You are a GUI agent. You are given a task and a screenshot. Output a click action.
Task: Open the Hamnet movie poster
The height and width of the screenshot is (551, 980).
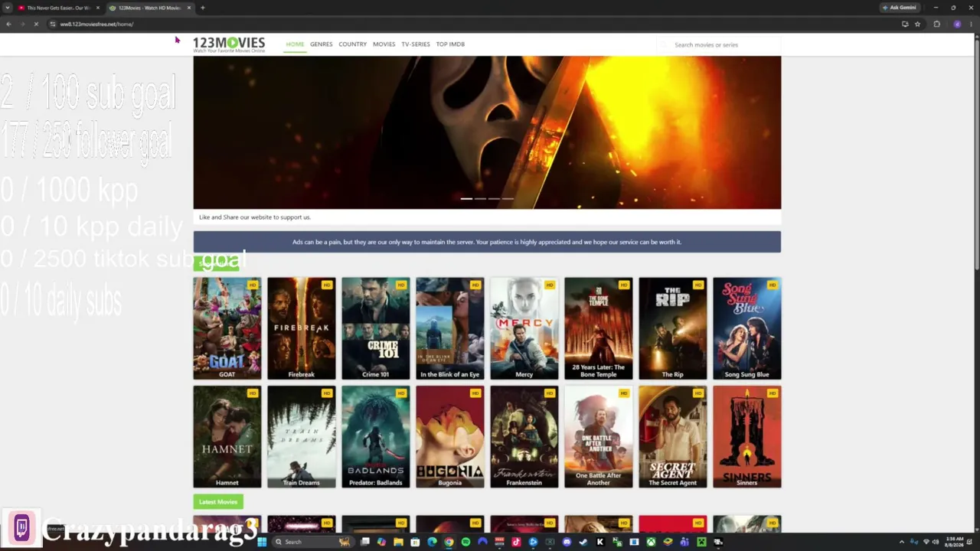[x=227, y=436]
